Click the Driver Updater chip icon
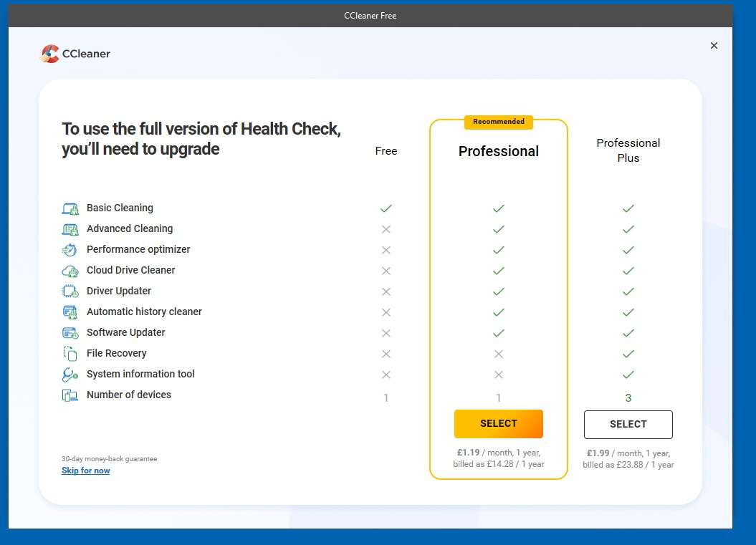The height and width of the screenshot is (545, 756). (x=70, y=291)
